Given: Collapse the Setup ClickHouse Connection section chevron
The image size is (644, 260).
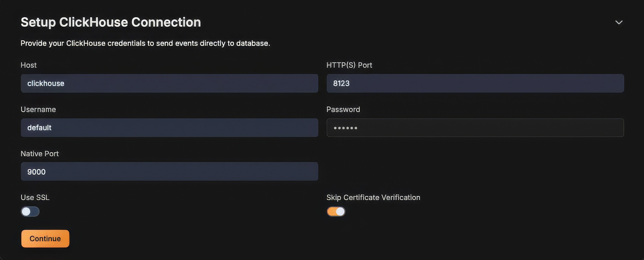Looking at the screenshot, I should (619, 22).
